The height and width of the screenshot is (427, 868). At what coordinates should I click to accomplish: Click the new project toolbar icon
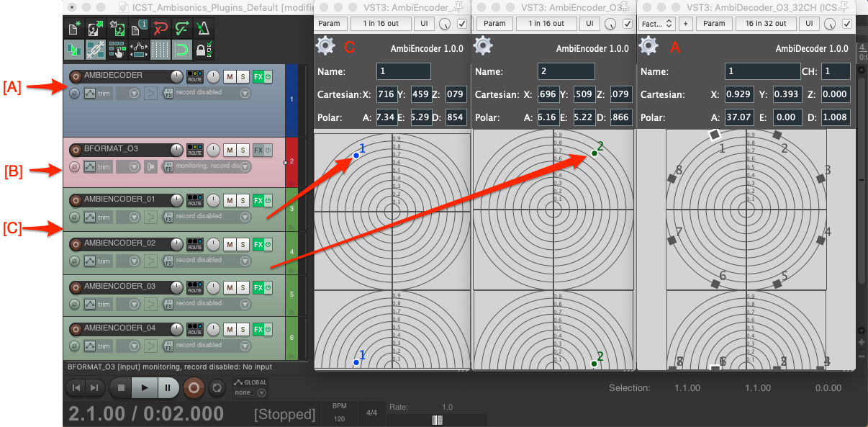pos(74,29)
